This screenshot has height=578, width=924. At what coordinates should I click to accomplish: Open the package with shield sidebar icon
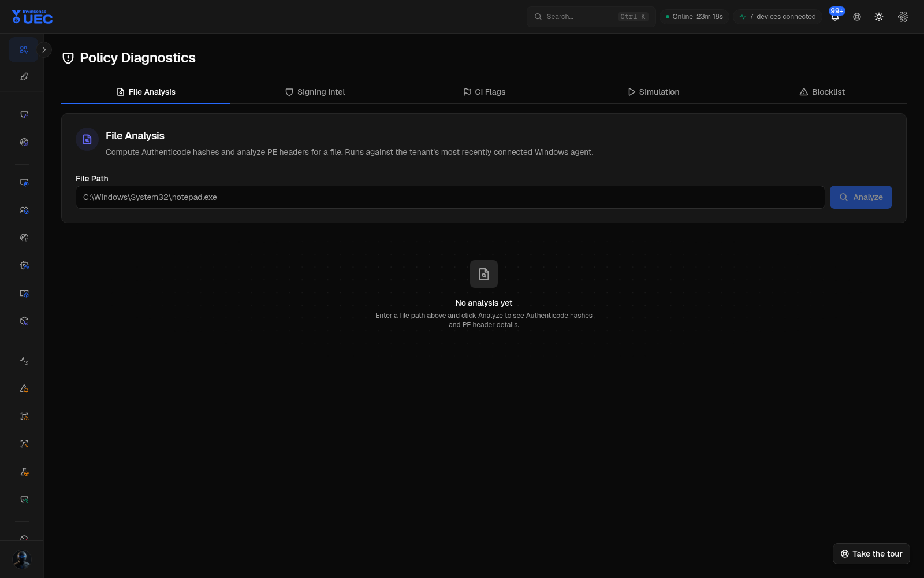[x=24, y=321]
